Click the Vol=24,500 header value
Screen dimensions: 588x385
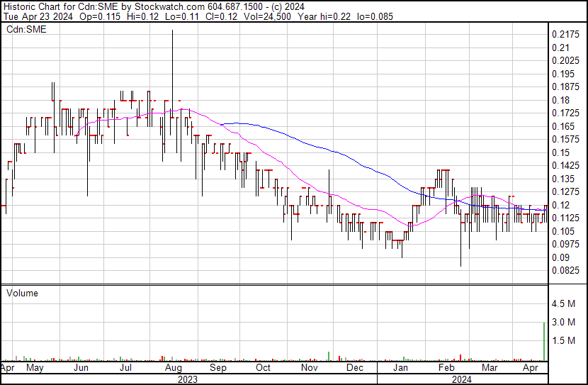(267, 16)
